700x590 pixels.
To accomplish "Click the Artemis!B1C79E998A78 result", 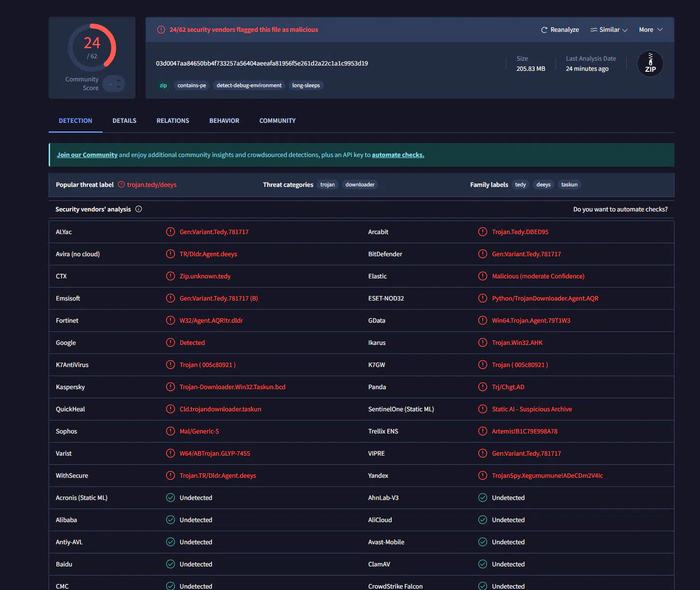I will click(525, 432).
